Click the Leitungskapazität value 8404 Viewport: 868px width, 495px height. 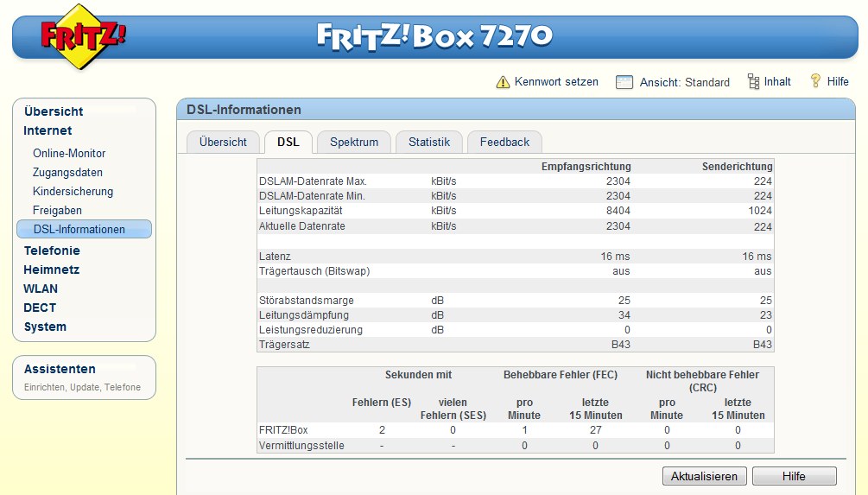coord(618,211)
